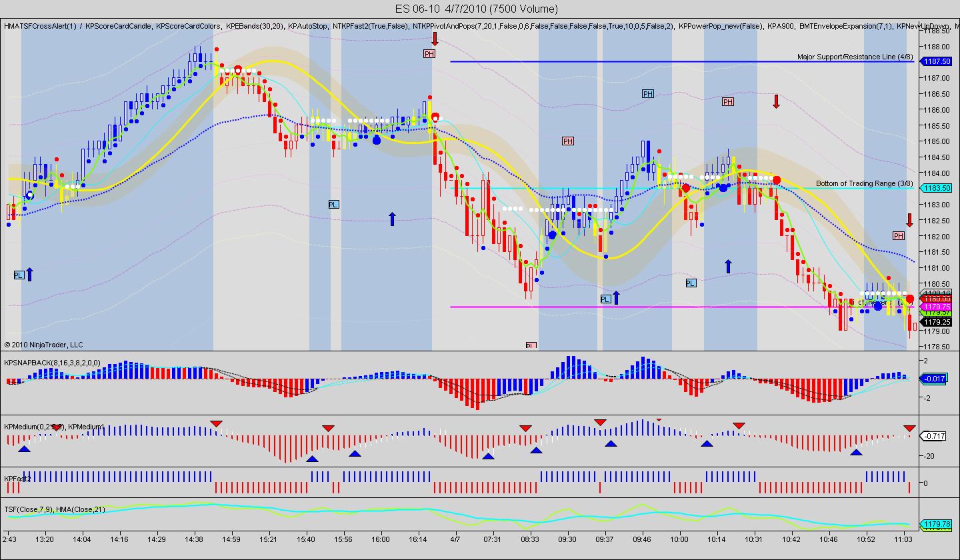
Task: Select the PH label directly below the top red arrow
Action: 429,53
